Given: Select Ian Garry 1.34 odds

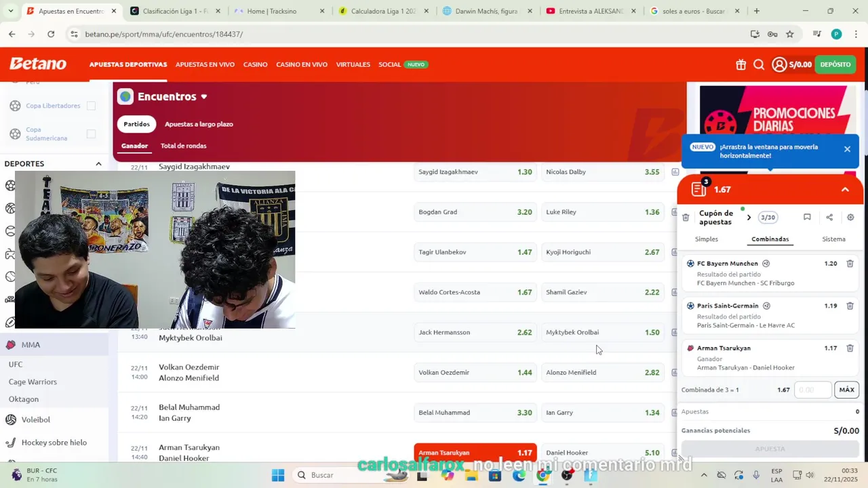Looking at the screenshot, I should 603,413.
